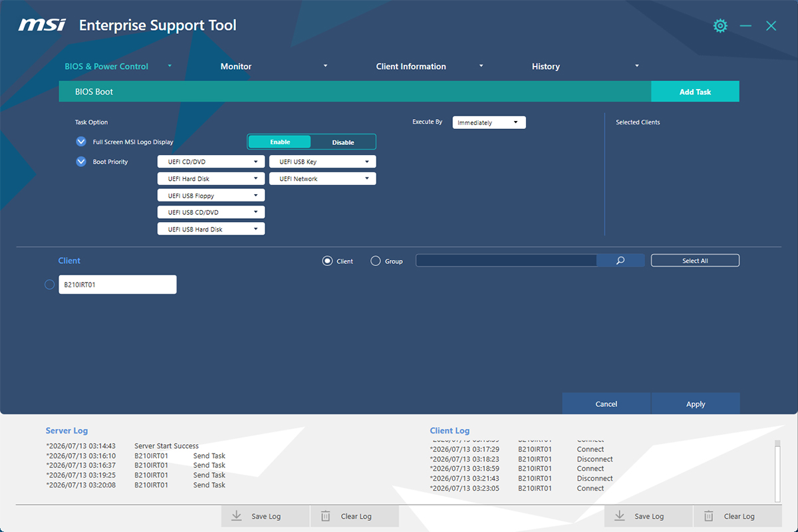Click the 03:23:05 Connect log entry
This screenshot has height=532, width=798.
[x=517, y=488]
